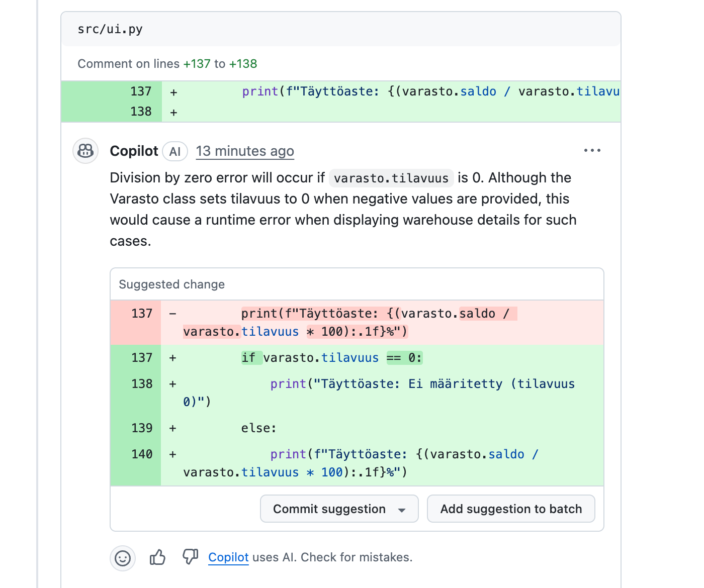Follow the Copilot link in the AI disclaimer
The width and height of the screenshot is (704, 588).
click(x=228, y=557)
